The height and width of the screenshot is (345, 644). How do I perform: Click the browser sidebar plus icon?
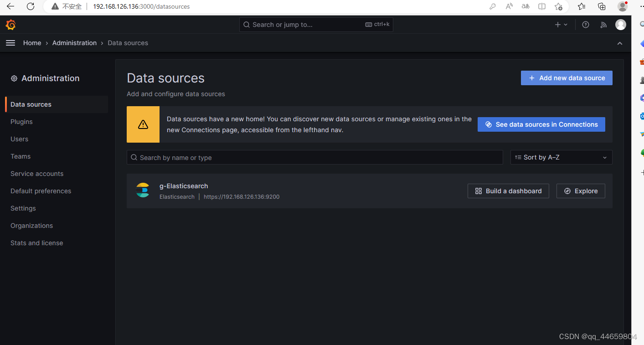tap(642, 173)
